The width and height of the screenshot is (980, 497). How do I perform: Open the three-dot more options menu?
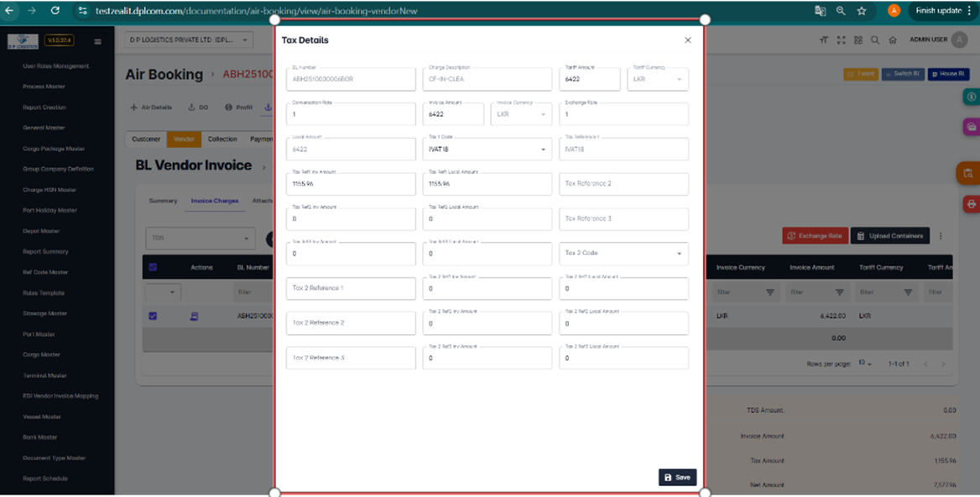941,236
